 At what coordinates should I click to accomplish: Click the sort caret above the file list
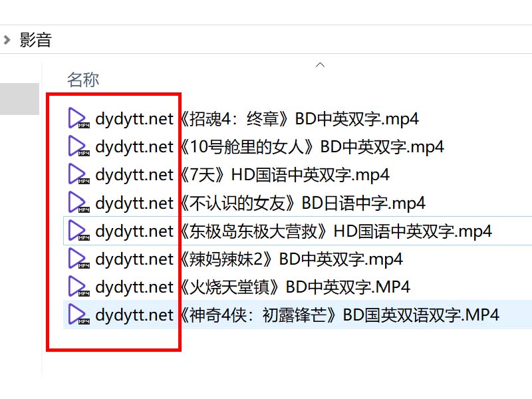(x=321, y=64)
